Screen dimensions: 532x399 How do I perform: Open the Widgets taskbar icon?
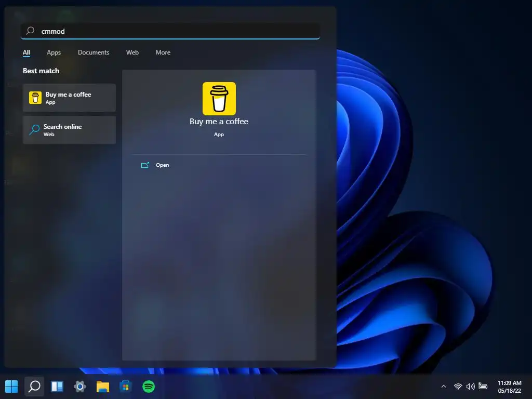[57, 387]
